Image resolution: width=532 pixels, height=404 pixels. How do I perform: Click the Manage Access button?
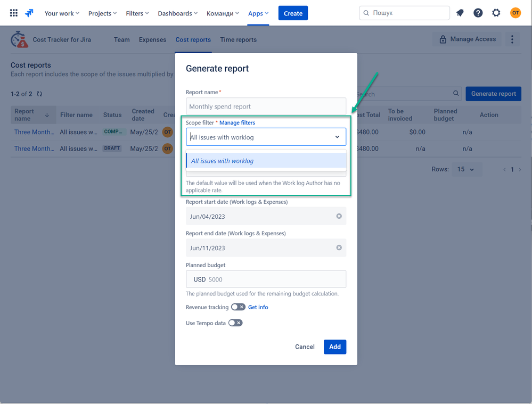click(x=467, y=39)
